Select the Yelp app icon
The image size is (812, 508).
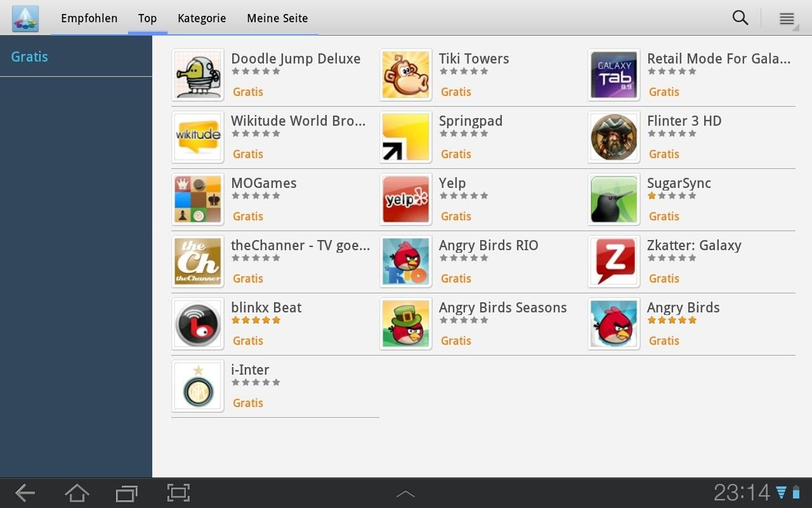406,199
